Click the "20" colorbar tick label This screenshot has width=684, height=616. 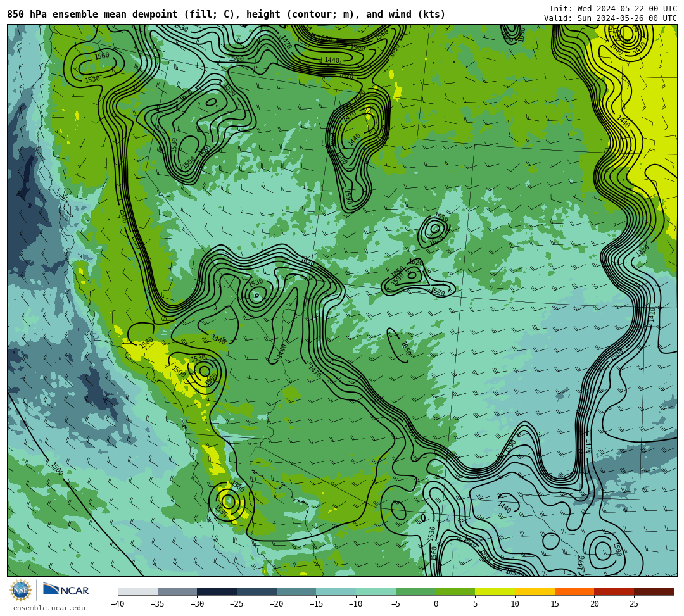(x=594, y=604)
